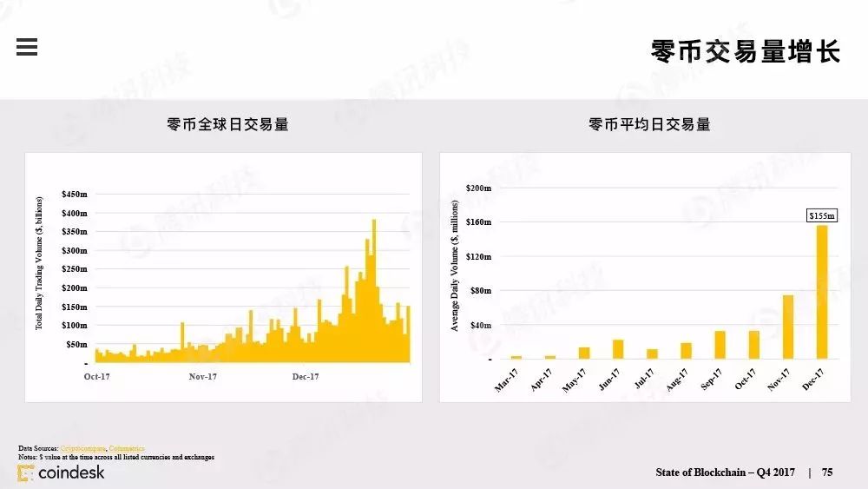Select the Sep-17 bar in average volume chart
This screenshot has width=868, height=489.
click(x=720, y=345)
